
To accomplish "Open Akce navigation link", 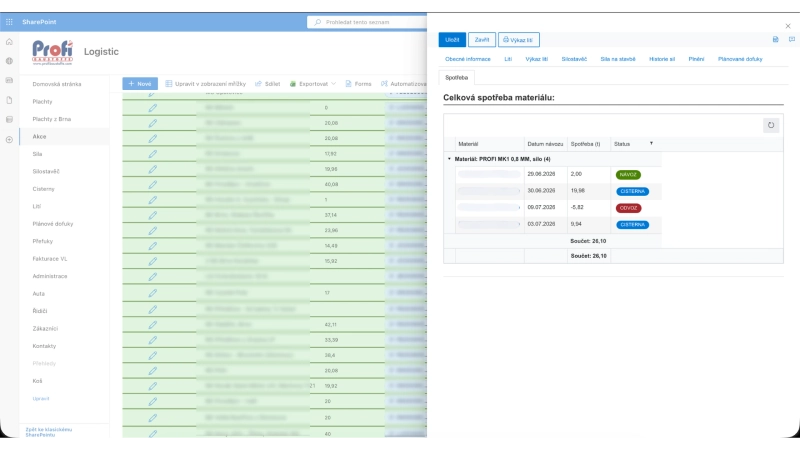I will click(39, 136).
